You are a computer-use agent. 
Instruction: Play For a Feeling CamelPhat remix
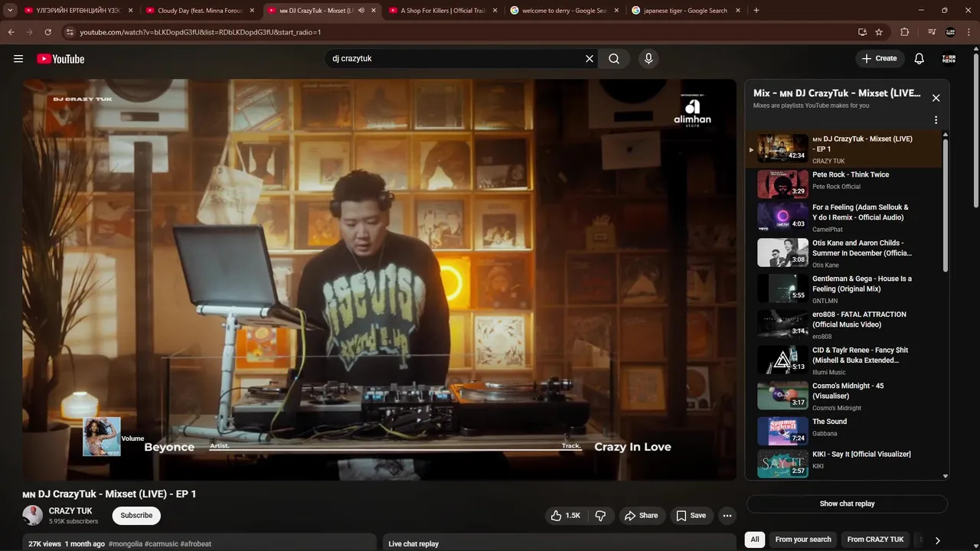(x=844, y=217)
